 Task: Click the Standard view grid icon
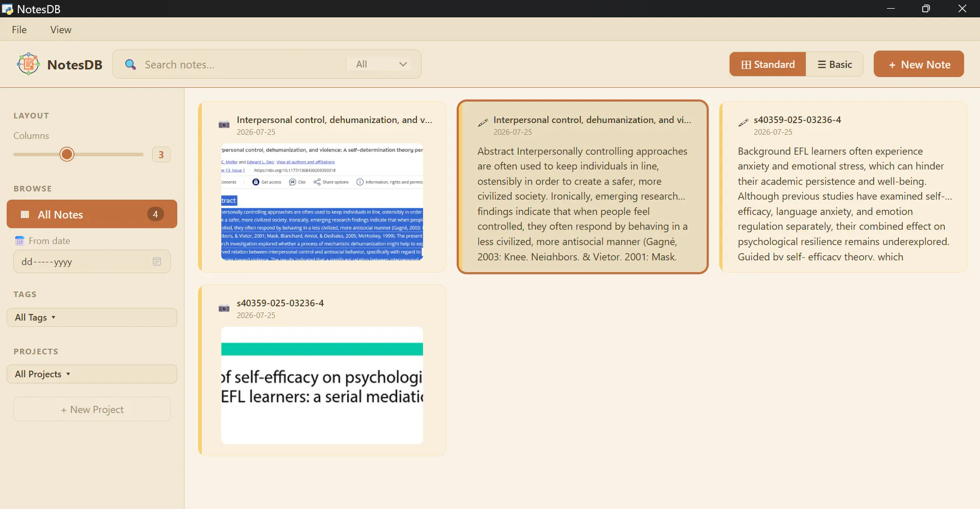[x=746, y=64]
